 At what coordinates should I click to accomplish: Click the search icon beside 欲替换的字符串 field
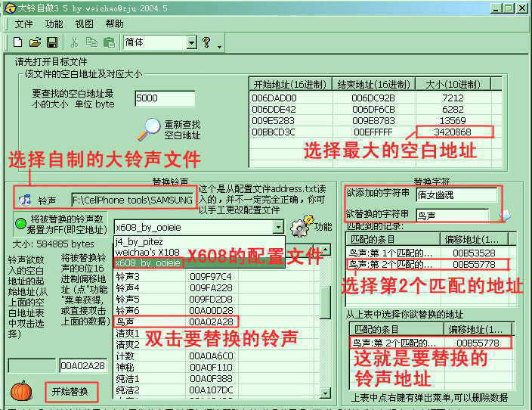tap(505, 214)
